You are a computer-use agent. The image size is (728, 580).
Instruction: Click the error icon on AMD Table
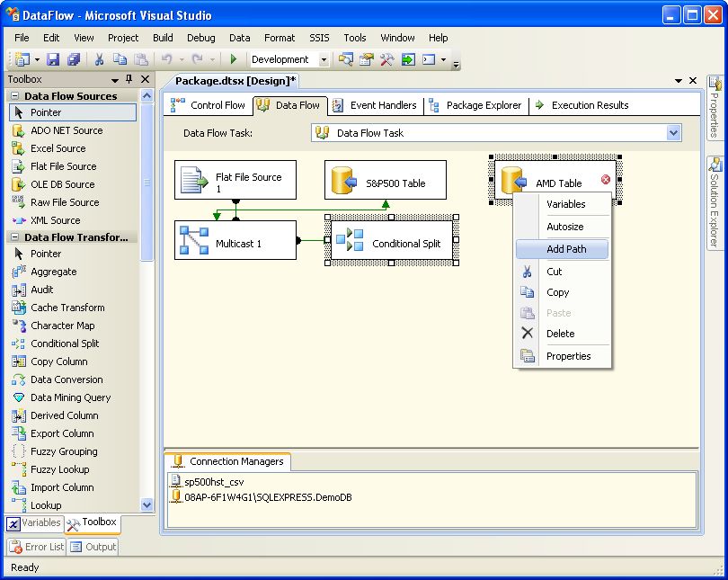pos(606,179)
